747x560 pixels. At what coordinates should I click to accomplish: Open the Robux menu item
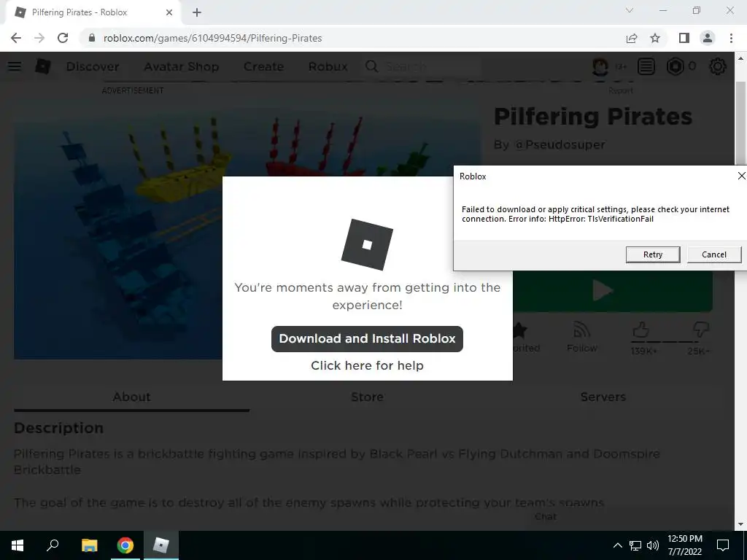(328, 66)
